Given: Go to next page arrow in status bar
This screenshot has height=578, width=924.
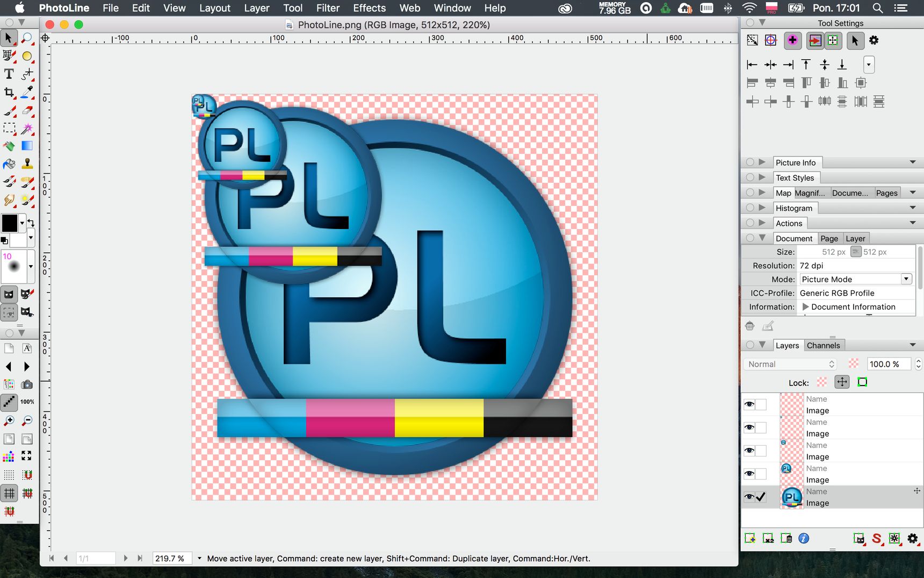Looking at the screenshot, I should (125, 558).
